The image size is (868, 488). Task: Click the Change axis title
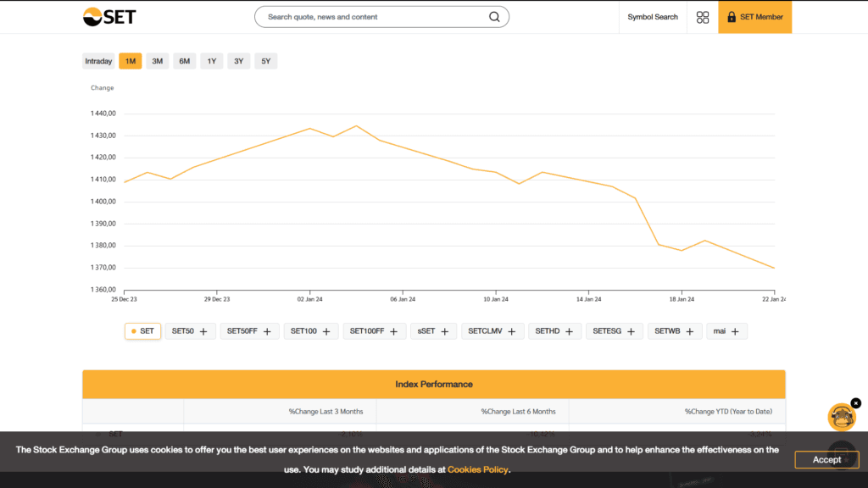click(103, 88)
